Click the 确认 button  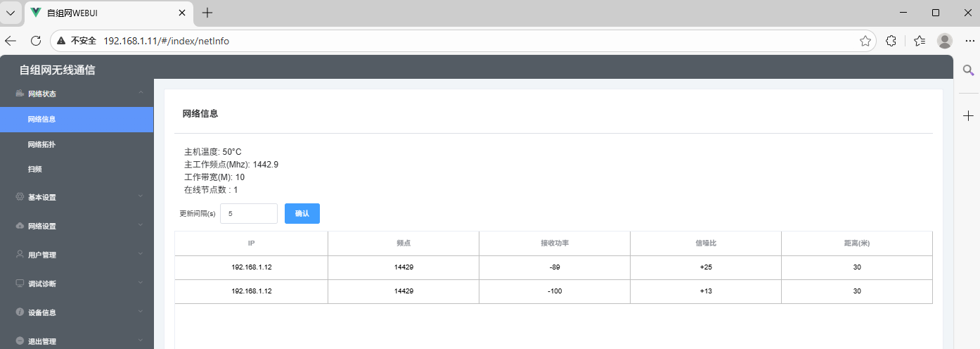tap(302, 214)
